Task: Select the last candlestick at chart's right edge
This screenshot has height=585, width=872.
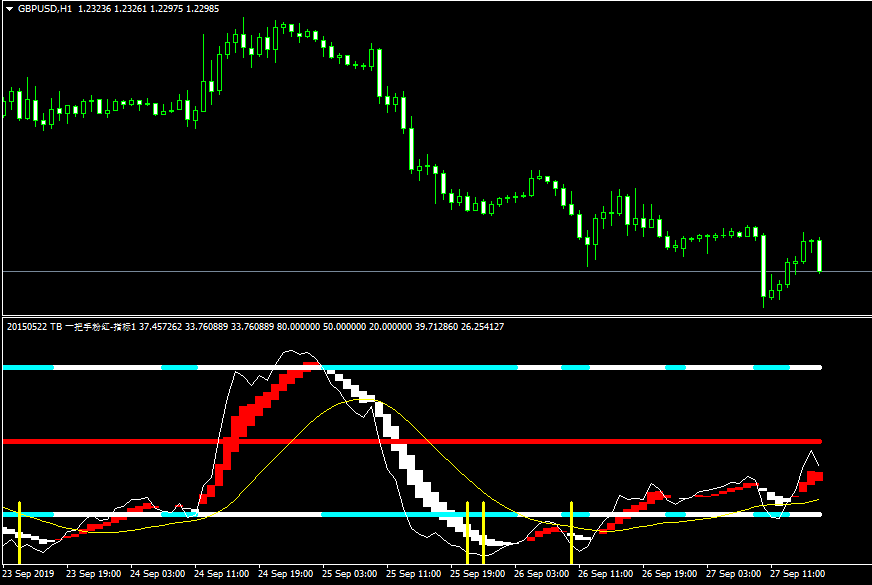Action: coord(820,255)
